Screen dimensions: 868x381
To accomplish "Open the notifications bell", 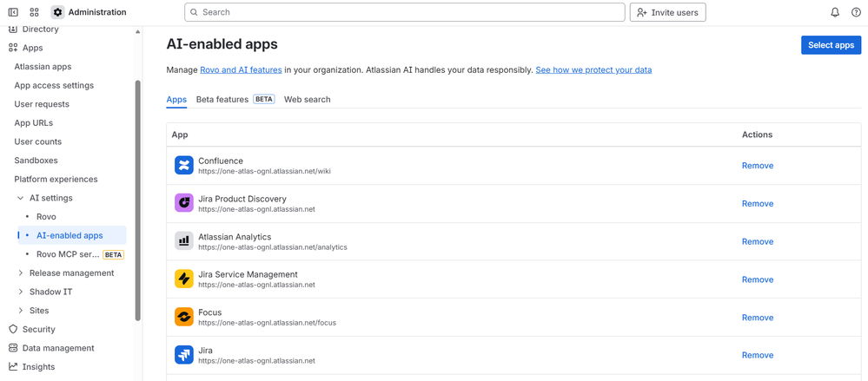I will pyautogui.click(x=835, y=12).
